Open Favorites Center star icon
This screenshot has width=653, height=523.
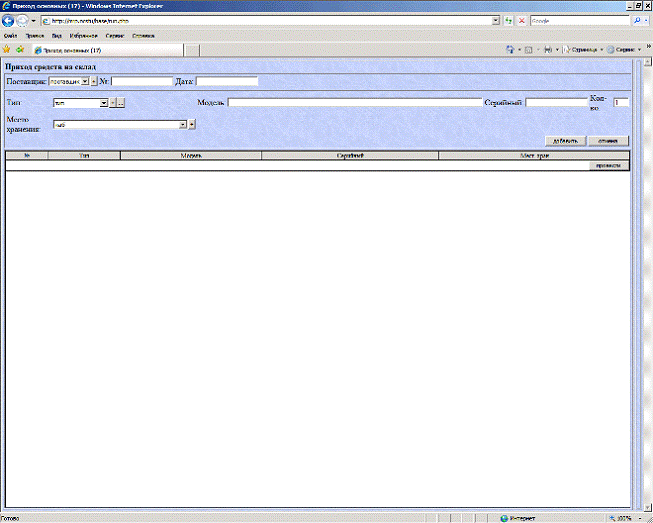tap(7, 48)
